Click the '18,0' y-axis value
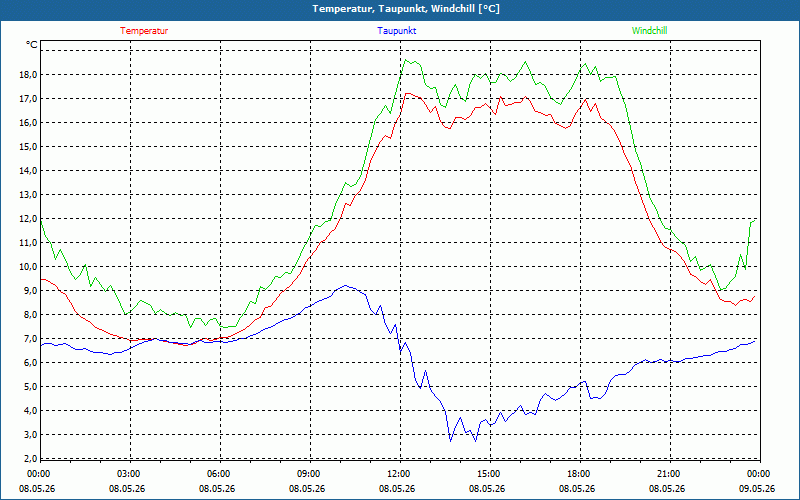The width and height of the screenshot is (800, 500). 28,74
